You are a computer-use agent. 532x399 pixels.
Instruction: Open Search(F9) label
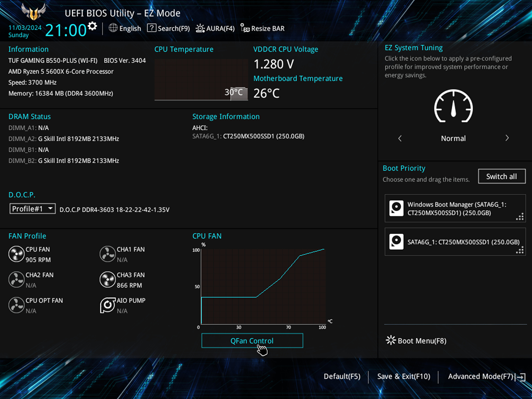coord(174,29)
